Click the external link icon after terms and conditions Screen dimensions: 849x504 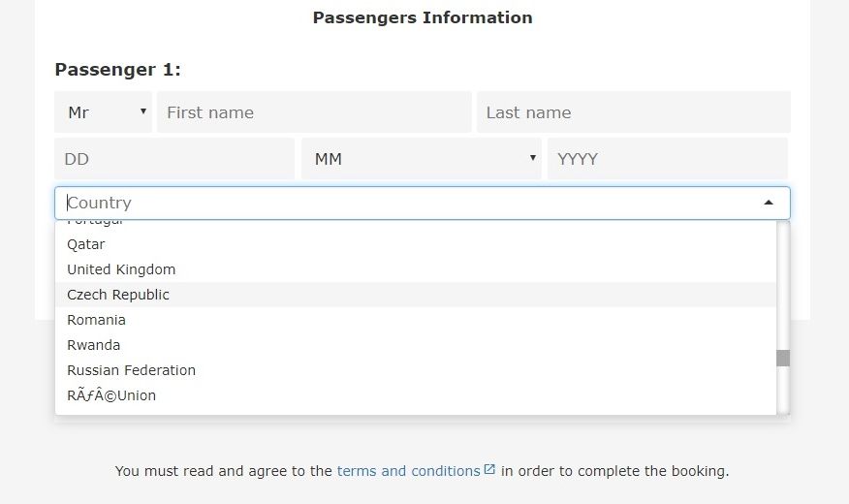click(x=489, y=469)
